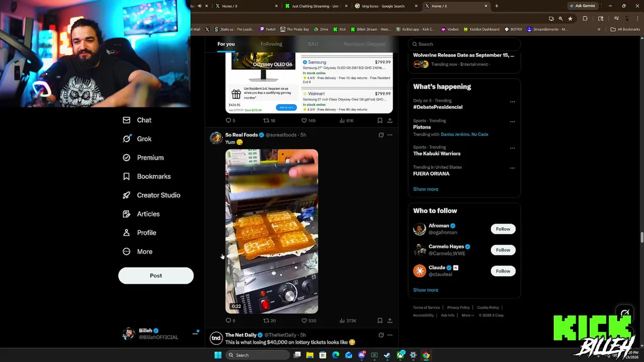Switch to king korso Google Search tab
The width and height of the screenshot is (644, 362).
point(386,6)
